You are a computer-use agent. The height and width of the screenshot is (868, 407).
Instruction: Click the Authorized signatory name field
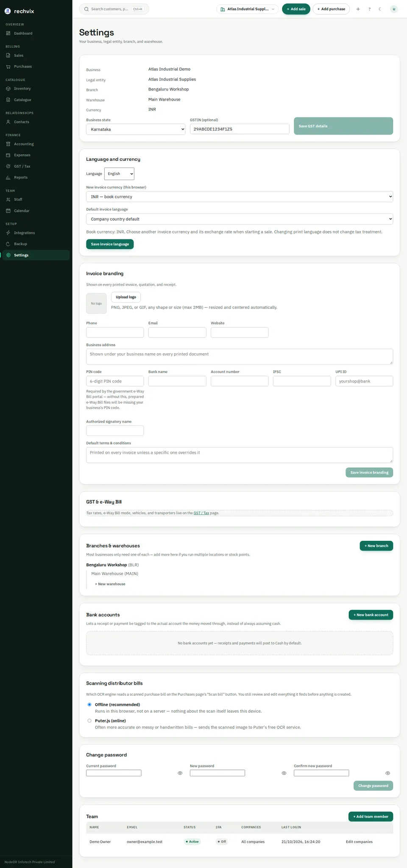click(x=115, y=430)
